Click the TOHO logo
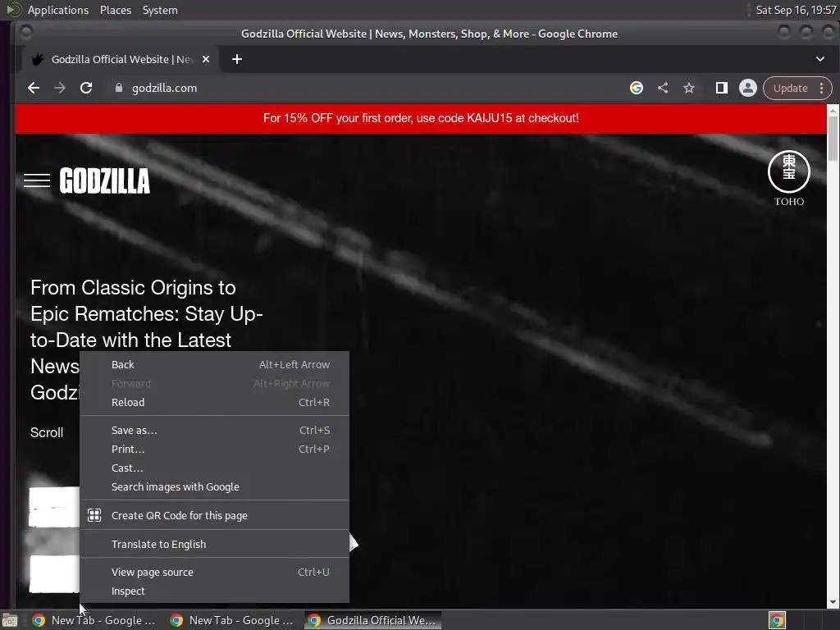This screenshot has width=840, height=630. 789,178
